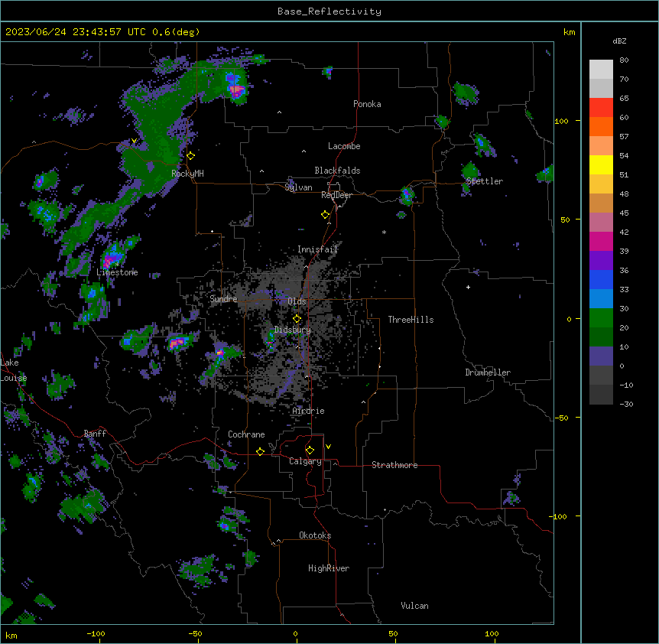Click the RedDeer city label
Viewport: 659px width, 644px height.
pyautogui.click(x=336, y=195)
